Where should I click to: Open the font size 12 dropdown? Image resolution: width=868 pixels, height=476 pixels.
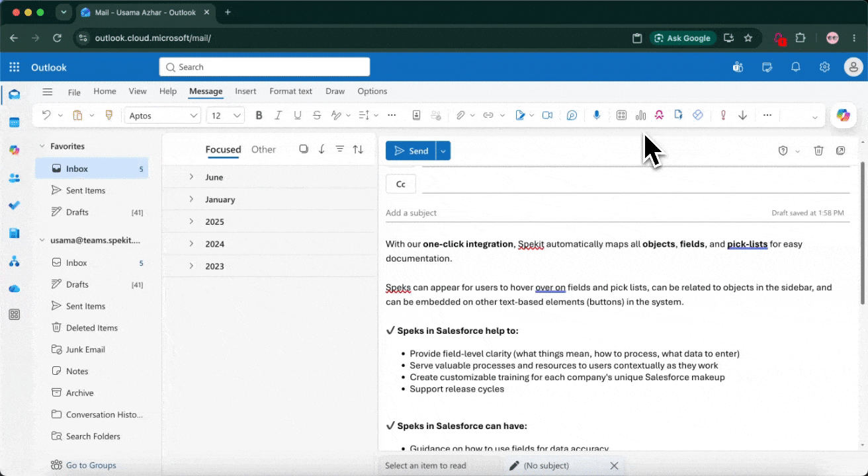tap(226, 116)
